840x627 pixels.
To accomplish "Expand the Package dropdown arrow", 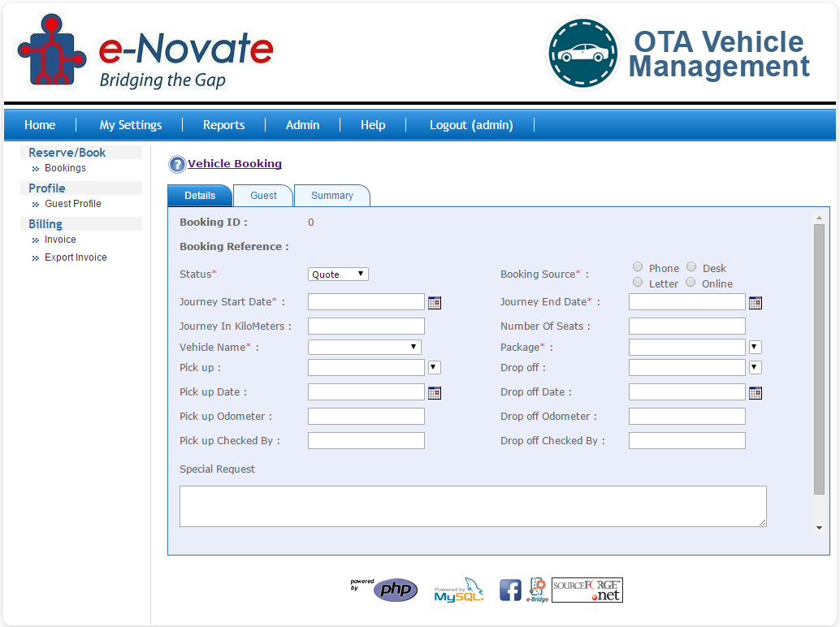I will click(754, 347).
